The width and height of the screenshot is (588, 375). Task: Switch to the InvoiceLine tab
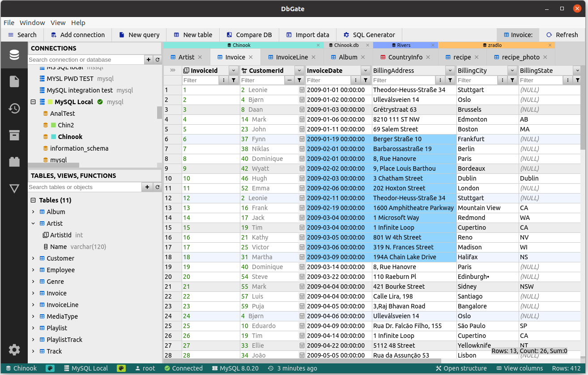tap(291, 57)
